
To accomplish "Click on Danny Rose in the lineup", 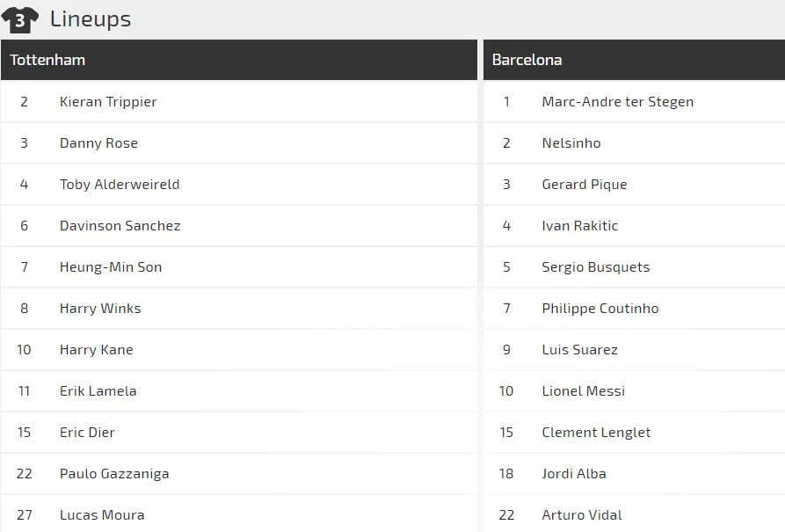I will coord(98,143).
